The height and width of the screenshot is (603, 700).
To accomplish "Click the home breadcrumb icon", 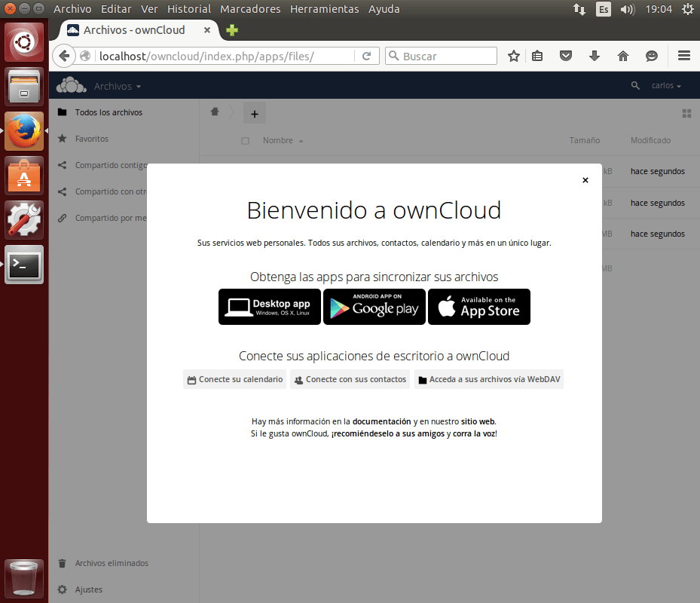I will 215,112.
